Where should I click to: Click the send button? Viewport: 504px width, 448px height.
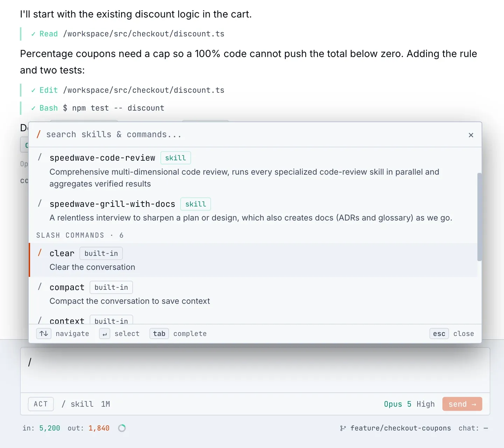[462, 404]
